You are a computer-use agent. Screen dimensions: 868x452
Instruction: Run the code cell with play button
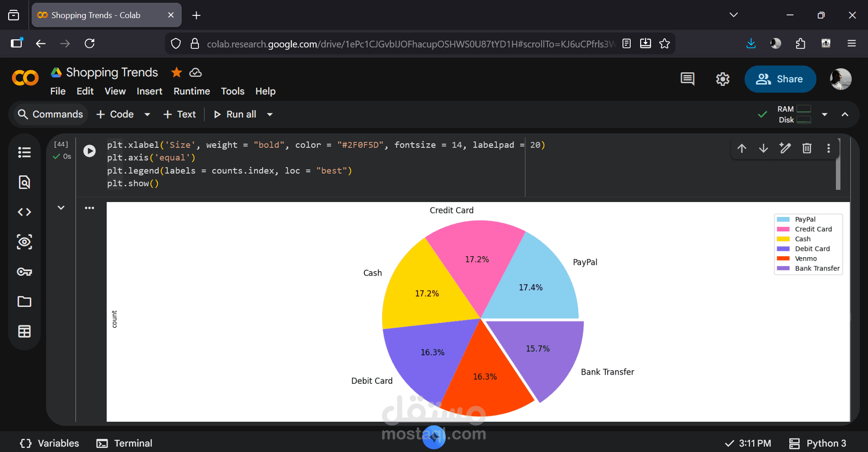(x=90, y=151)
